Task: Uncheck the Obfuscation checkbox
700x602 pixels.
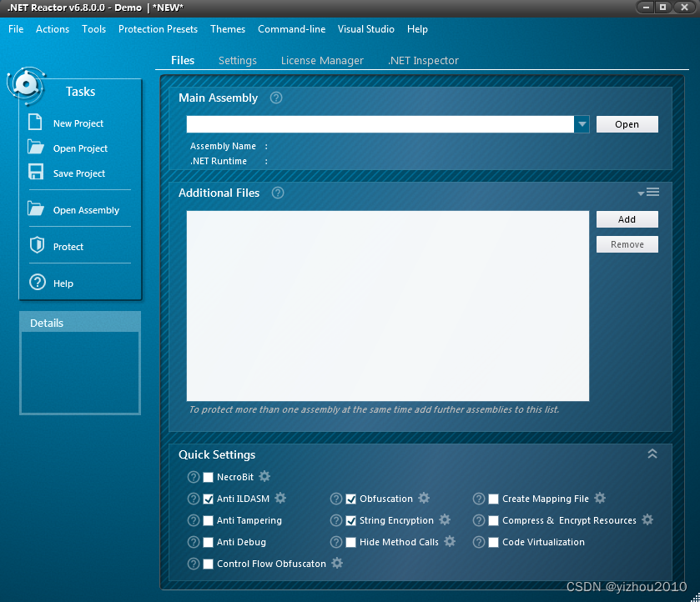Action: point(351,499)
